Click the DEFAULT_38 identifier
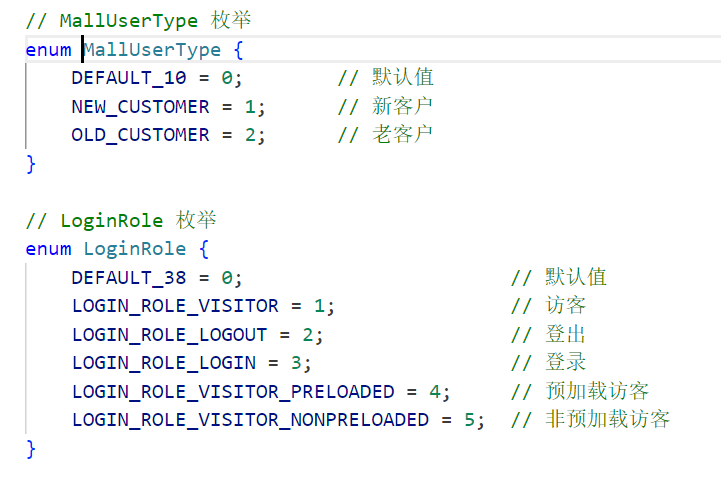Image resolution: width=721 pixels, height=478 pixels. pyautogui.click(x=129, y=278)
